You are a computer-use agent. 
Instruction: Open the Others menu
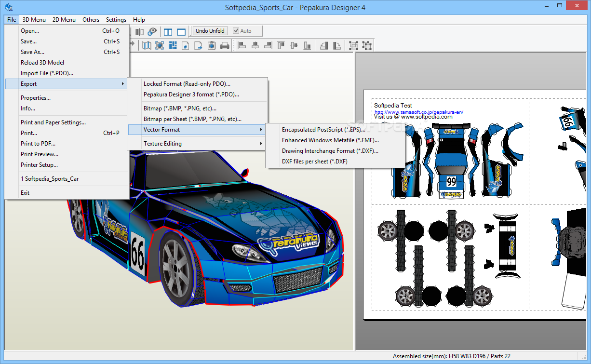pos(91,20)
